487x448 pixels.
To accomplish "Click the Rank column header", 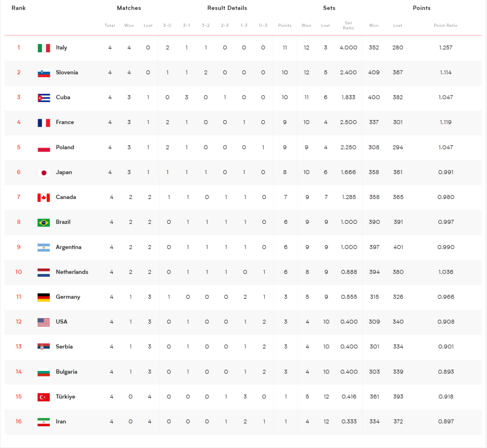I will click(19, 8).
